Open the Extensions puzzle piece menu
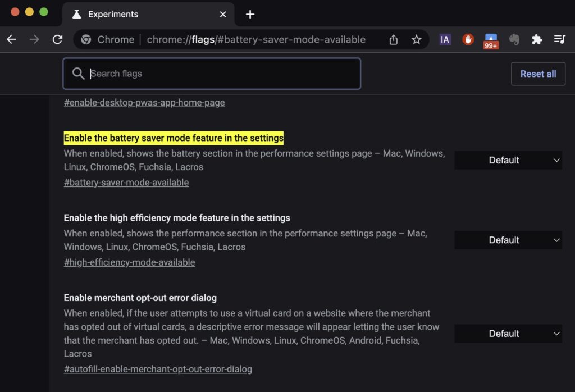 click(537, 39)
